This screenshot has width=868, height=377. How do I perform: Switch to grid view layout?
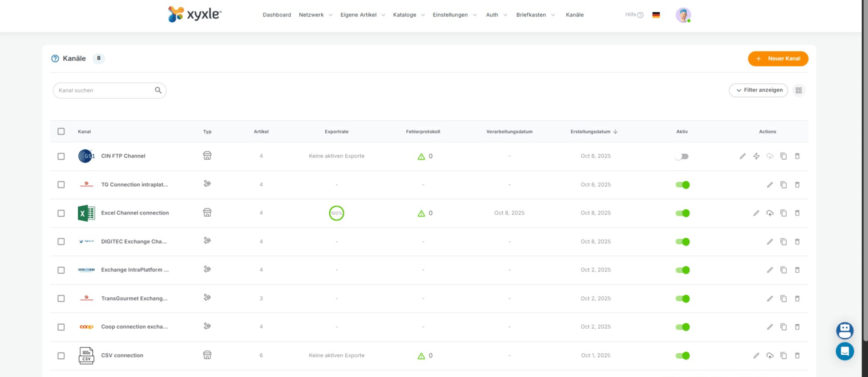(x=798, y=91)
